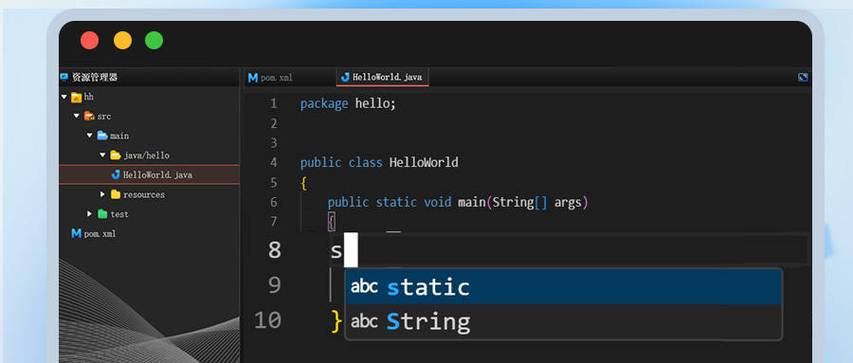This screenshot has height=363, width=853.
Task: Click line number 1 in the gutter
Action: [273, 103]
